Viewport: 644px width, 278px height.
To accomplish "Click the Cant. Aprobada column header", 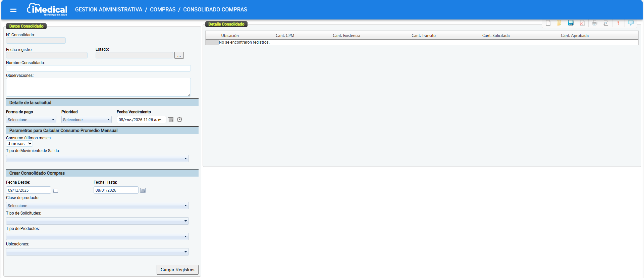I will click(x=575, y=36).
